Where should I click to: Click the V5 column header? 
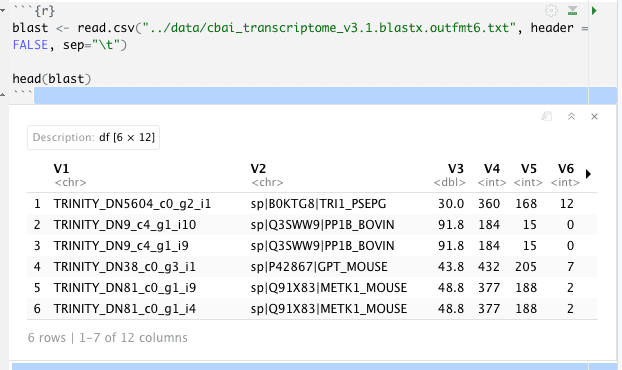point(529,169)
